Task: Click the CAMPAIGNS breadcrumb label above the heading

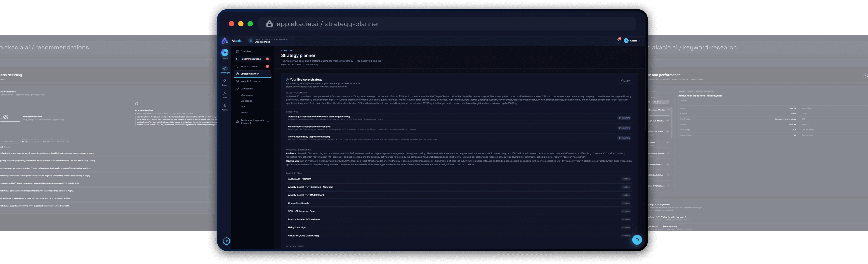Action: 287,51
